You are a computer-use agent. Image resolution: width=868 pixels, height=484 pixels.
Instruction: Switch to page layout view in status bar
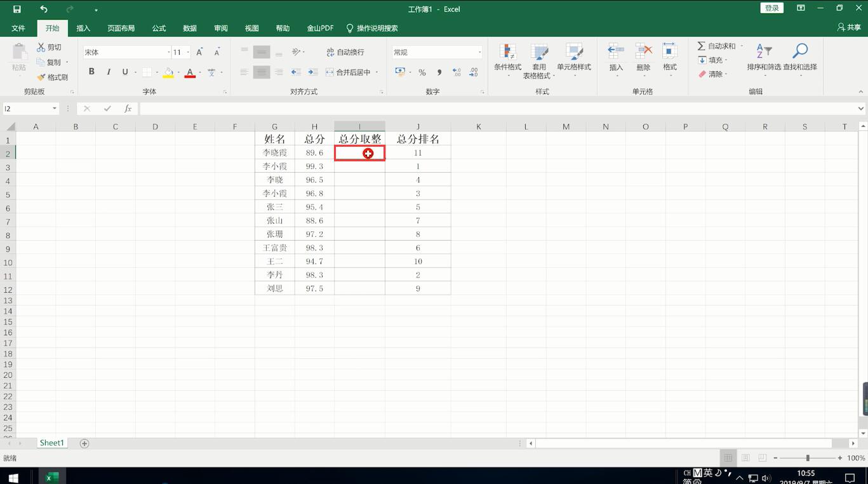click(x=745, y=458)
